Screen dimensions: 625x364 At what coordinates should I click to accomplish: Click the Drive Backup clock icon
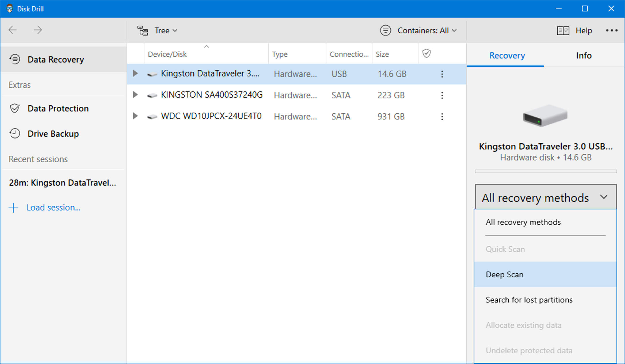pos(15,134)
